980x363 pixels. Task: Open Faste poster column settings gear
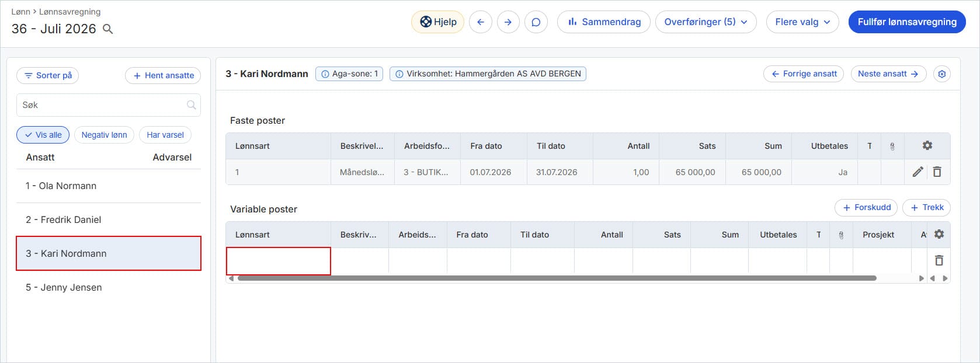pyautogui.click(x=927, y=145)
